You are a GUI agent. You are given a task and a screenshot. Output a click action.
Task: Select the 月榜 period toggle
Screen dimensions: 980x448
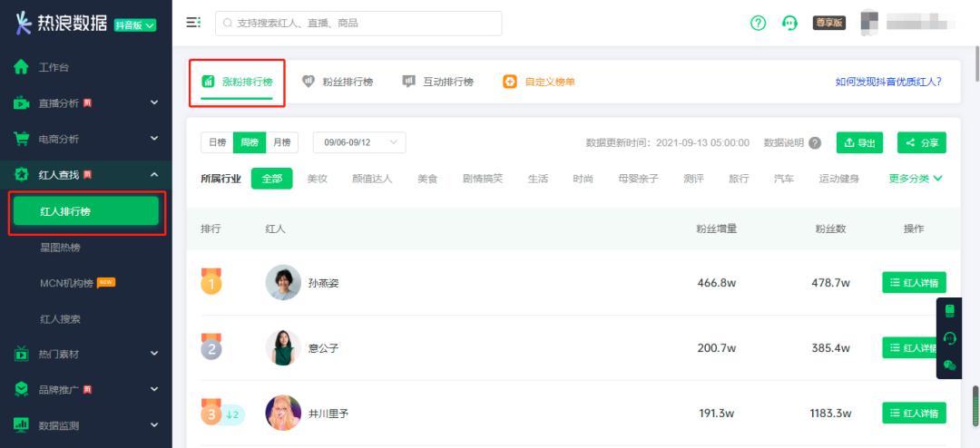click(x=282, y=142)
